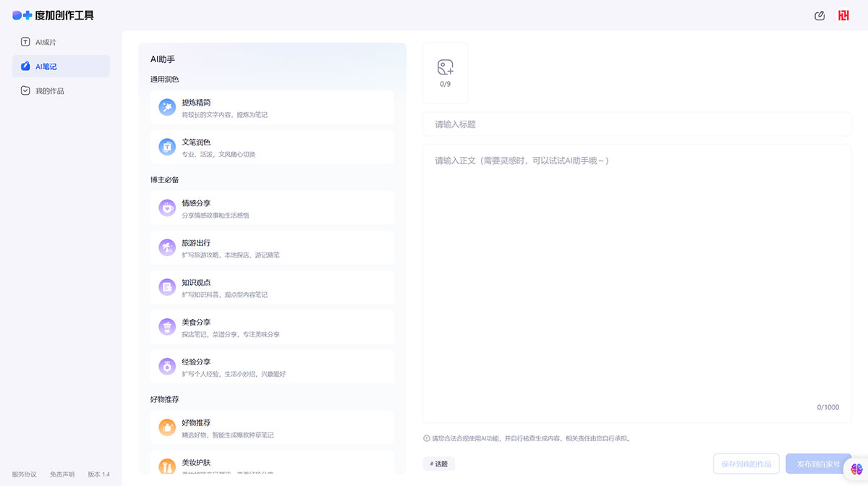Click the image upload area showing 0/9
Image resolution: width=868 pixels, height=486 pixels.
coord(445,72)
